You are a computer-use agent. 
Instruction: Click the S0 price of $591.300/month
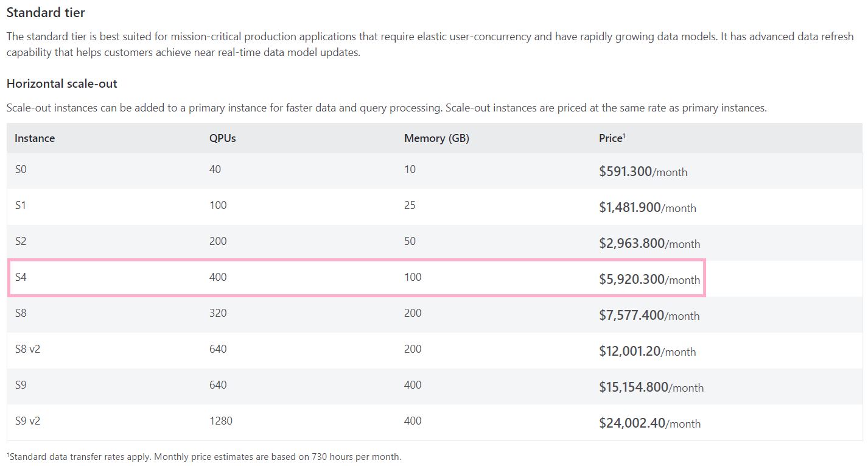tap(643, 172)
